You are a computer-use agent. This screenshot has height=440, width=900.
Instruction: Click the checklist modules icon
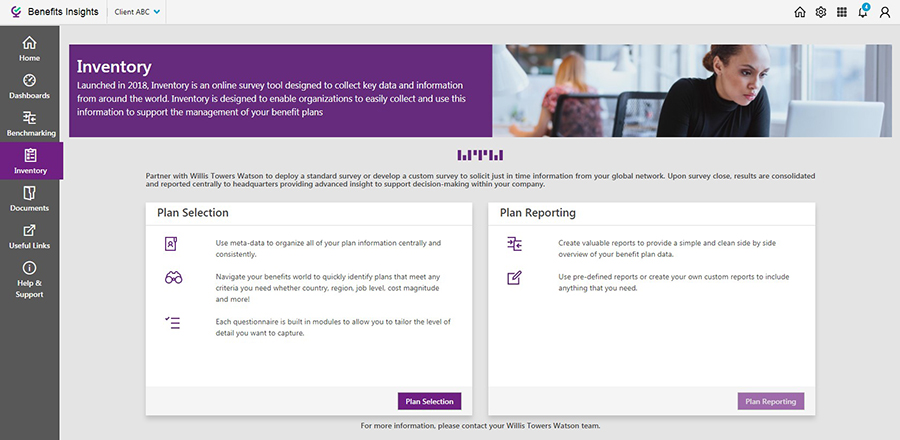coord(172,322)
